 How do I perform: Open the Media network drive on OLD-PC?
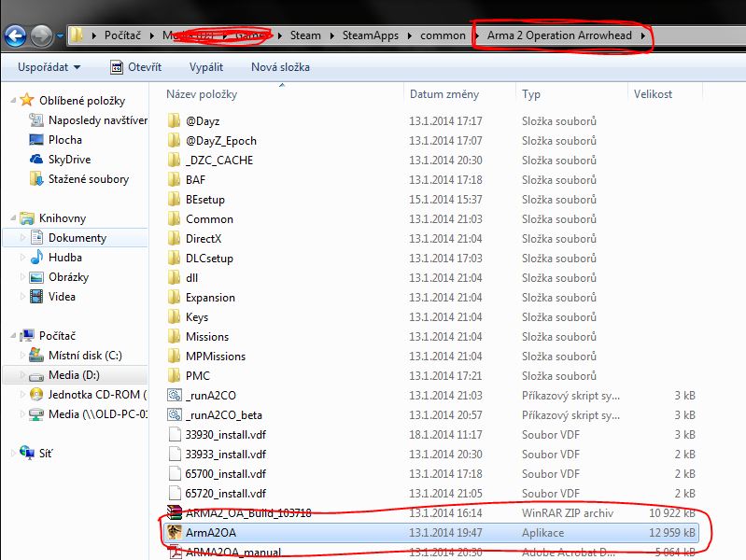pos(97,414)
